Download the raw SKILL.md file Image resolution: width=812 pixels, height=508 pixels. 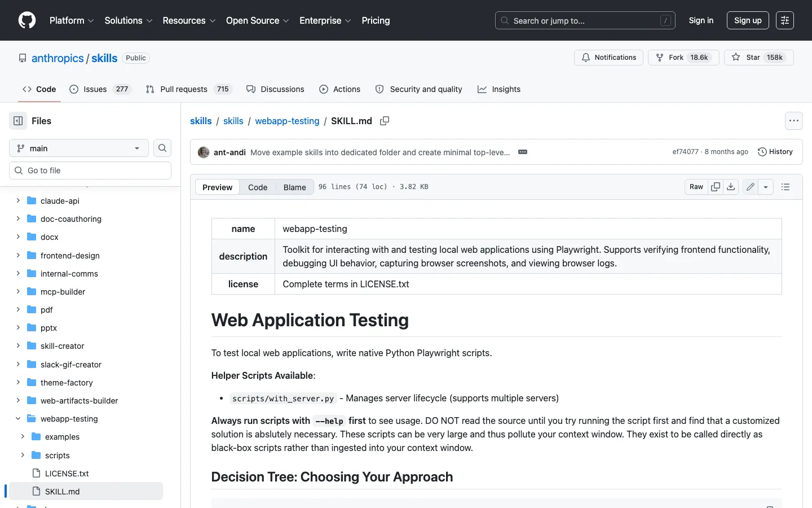point(731,187)
